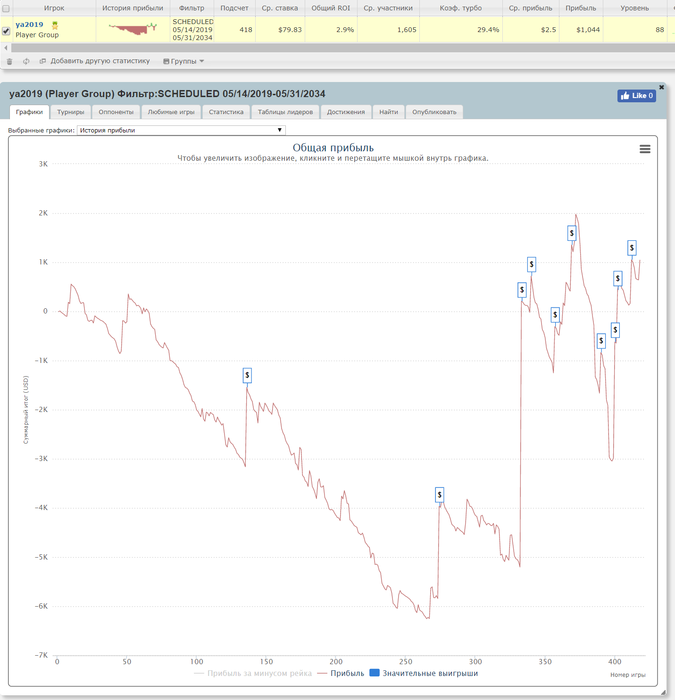The image size is (675, 700).
Task: Click the gold star badge beside ya2019
Action: click(55, 25)
